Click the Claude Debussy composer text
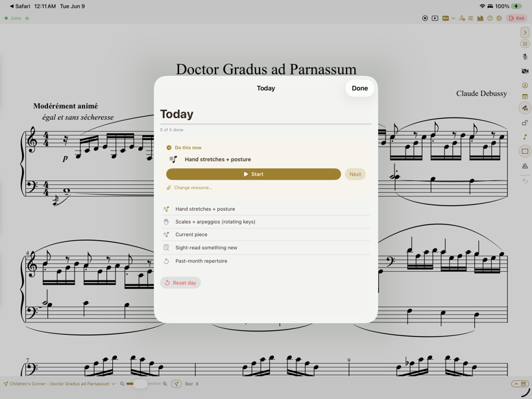 pyautogui.click(x=481, y=93)
